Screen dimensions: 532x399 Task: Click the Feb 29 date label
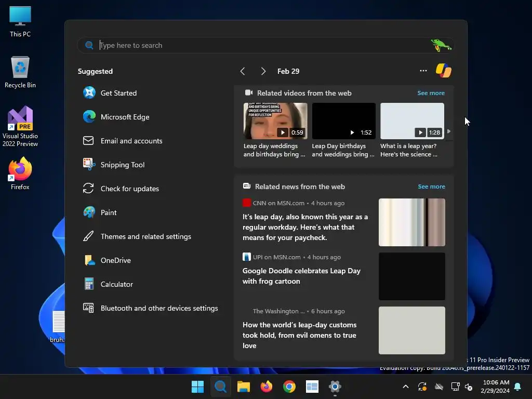pyautogui.click(x=288, y=71)
